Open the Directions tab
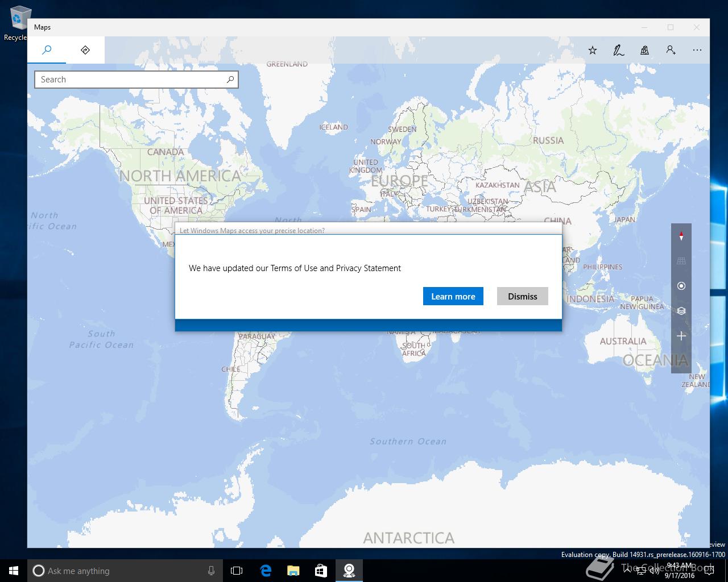This screenshot has height=582, width=728. pos(85,50)
